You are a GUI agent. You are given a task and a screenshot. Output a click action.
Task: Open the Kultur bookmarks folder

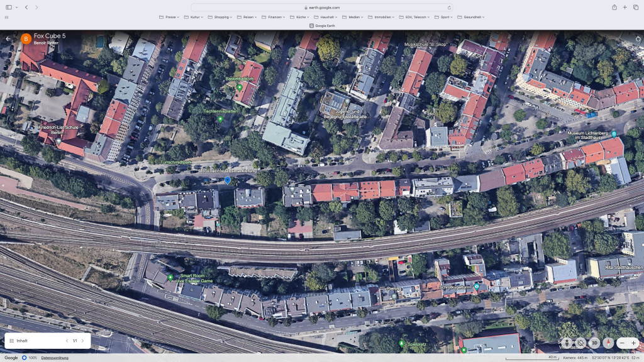[194, 17]
